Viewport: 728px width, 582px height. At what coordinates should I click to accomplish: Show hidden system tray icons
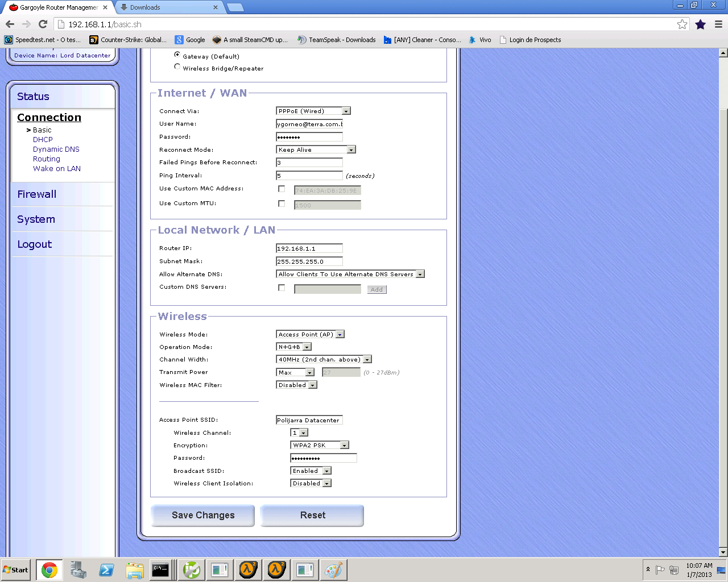pyautogui.click(x=648, y=569)
